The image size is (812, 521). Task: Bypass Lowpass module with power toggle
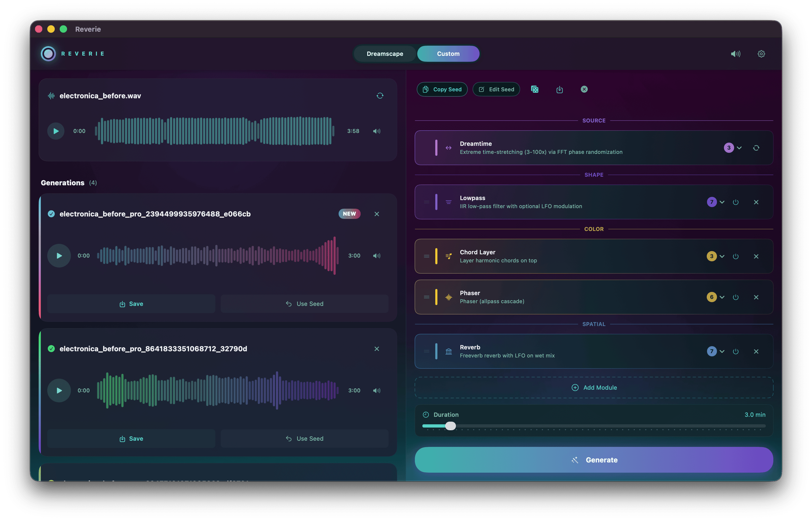[735, 202]
